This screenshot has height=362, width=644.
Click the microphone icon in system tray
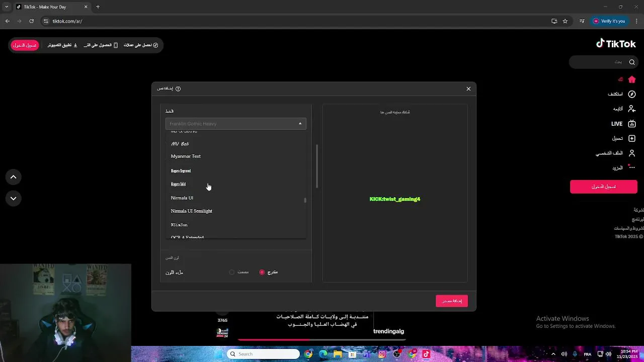click(x=575, y=354)
